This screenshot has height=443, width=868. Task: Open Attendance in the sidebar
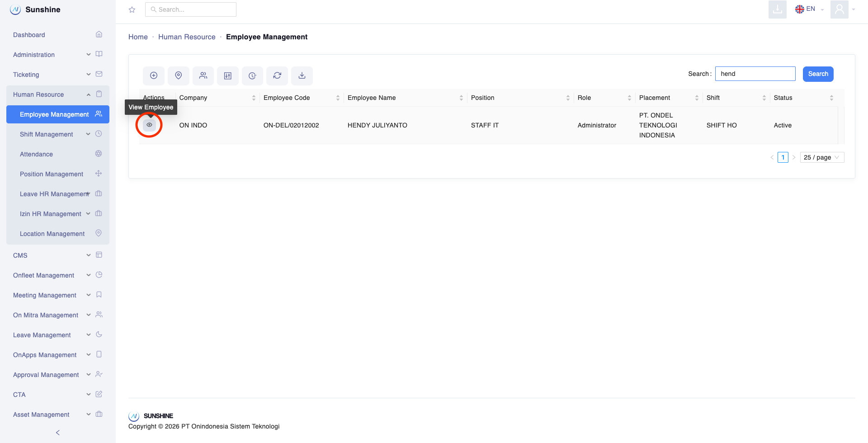pyautogui.click(x=37, y=154)
